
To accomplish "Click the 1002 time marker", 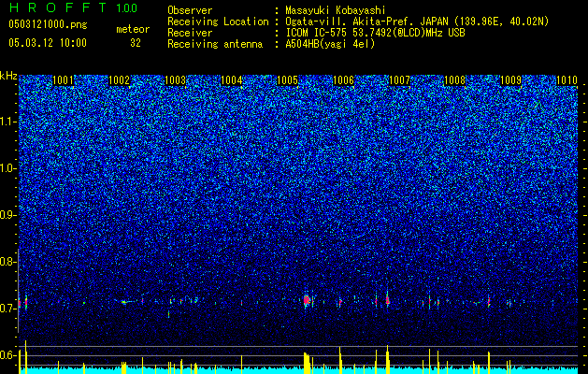I will point(119,80).
